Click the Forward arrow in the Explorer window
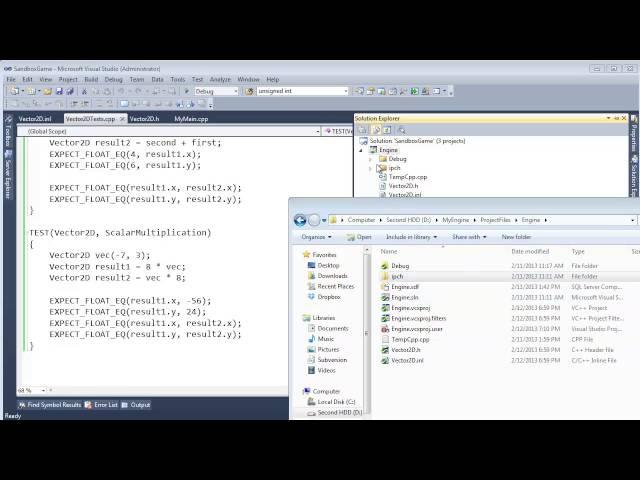Screen dimensions: 640x480 [x=314, y=220]
